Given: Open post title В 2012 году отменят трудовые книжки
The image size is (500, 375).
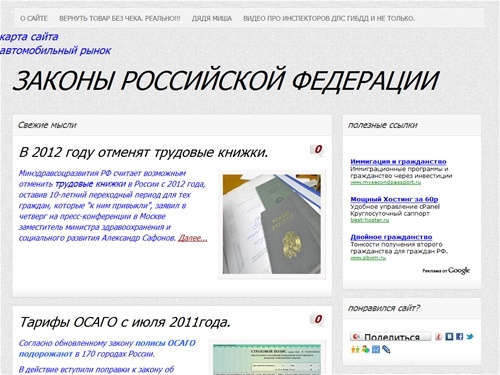Looking at the screenshot, I should [x=143, y=152].
